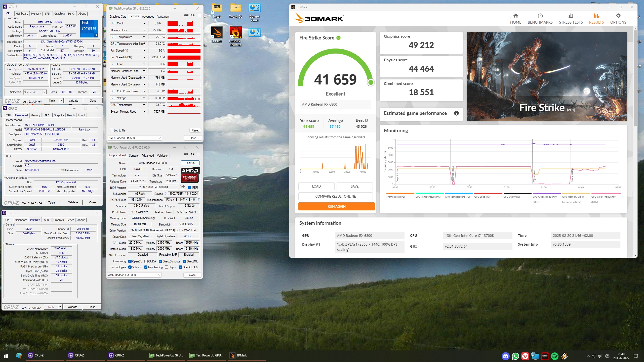This screenshot has width=644, height=362.
Task: Open Graphics tab in Mainboard CPU-Z window
Action: (59, 115)
